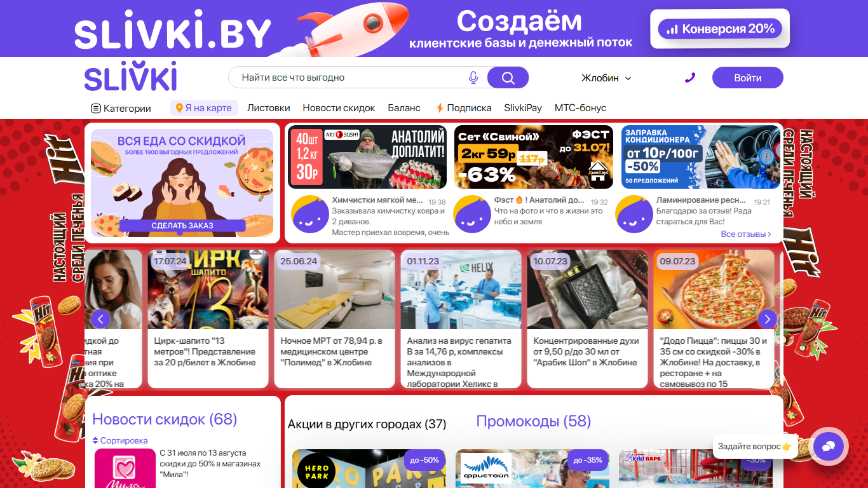Click the SLIVKI logo
Viewport: 868px width, 488px height.
131,78
